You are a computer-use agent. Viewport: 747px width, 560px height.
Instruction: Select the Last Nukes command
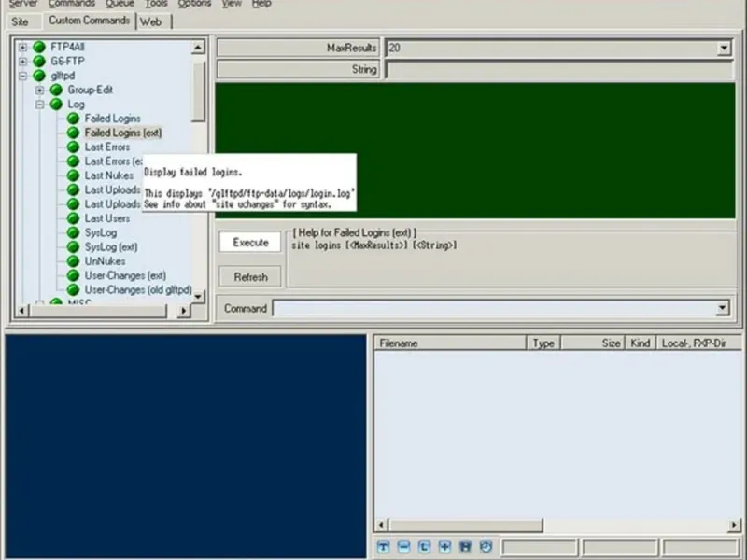(109, 175)
